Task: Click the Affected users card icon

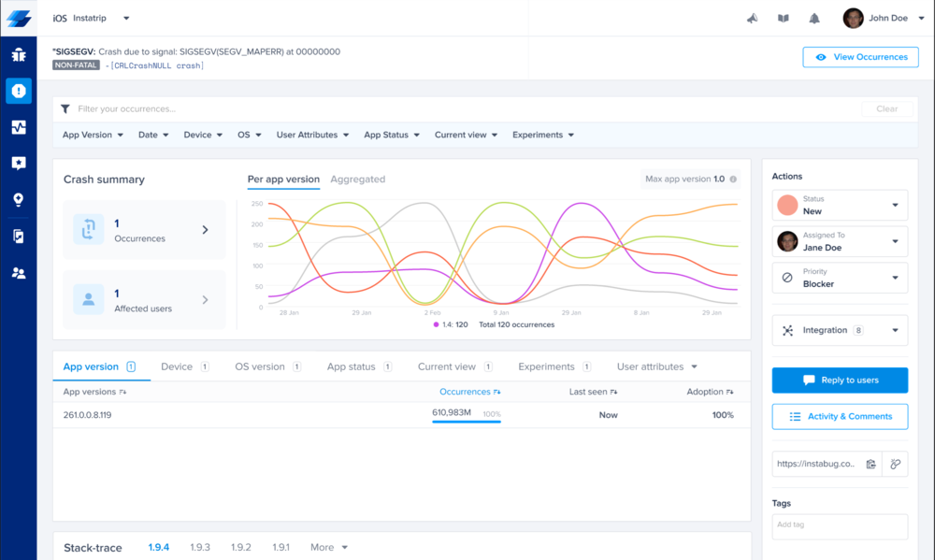Action: pos(88,299)
